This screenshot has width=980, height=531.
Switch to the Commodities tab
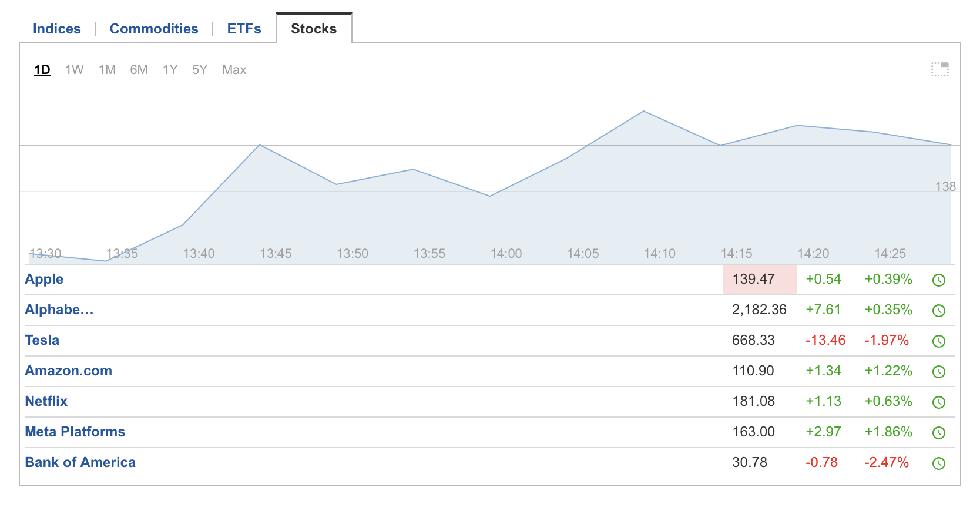154,29
